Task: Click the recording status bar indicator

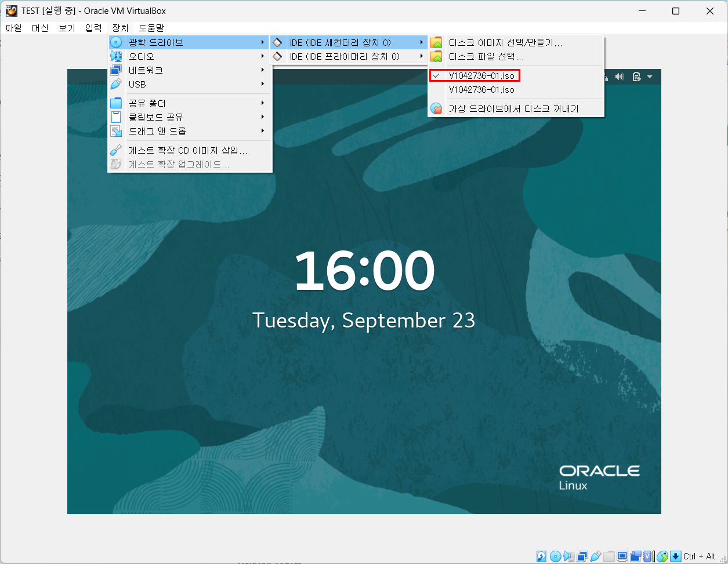Action: 636,556
